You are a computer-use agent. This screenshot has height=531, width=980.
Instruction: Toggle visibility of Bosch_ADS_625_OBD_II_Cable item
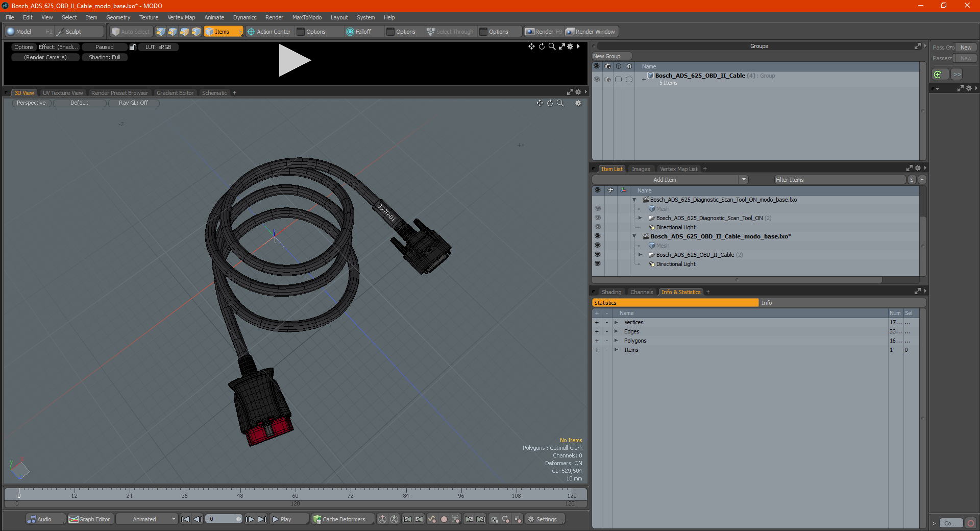tap(597, 255)
